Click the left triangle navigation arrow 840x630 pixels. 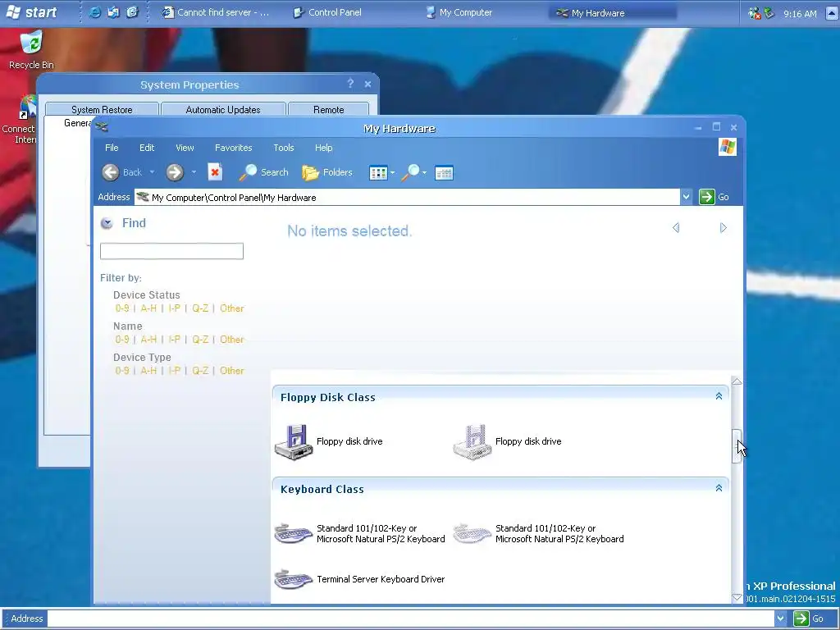[x=676, y=228]
